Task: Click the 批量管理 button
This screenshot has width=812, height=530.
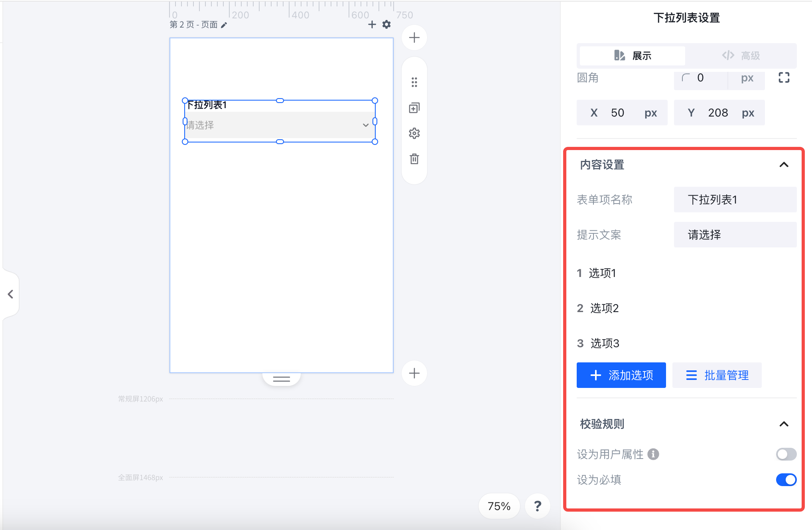Action: coord(717,375)
